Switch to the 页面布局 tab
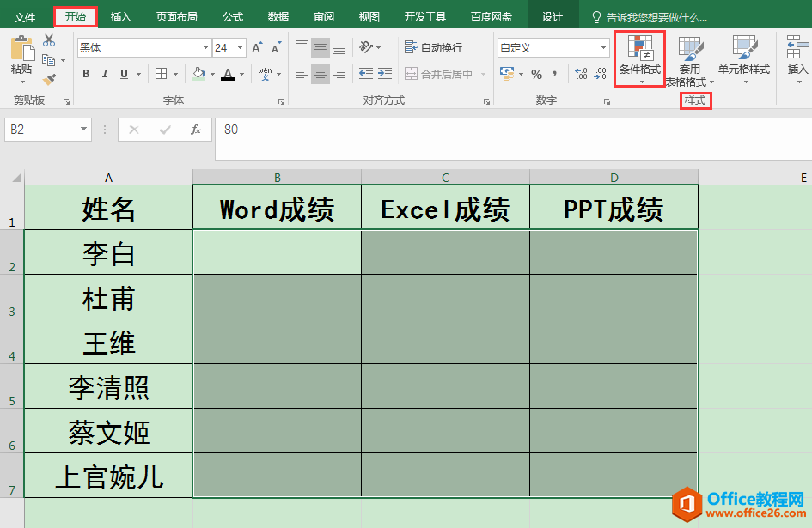Image resolution: width=812 pixels, height=528 pixels. (177, 17)
